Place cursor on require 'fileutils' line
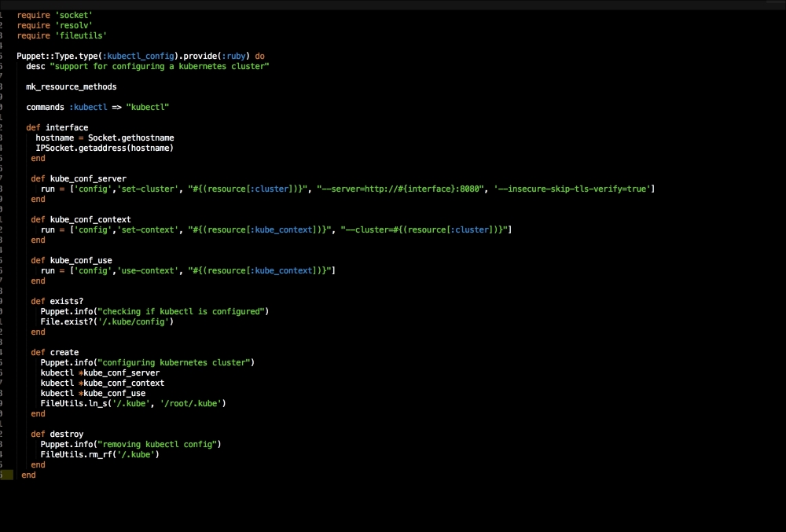 (61, 35)
